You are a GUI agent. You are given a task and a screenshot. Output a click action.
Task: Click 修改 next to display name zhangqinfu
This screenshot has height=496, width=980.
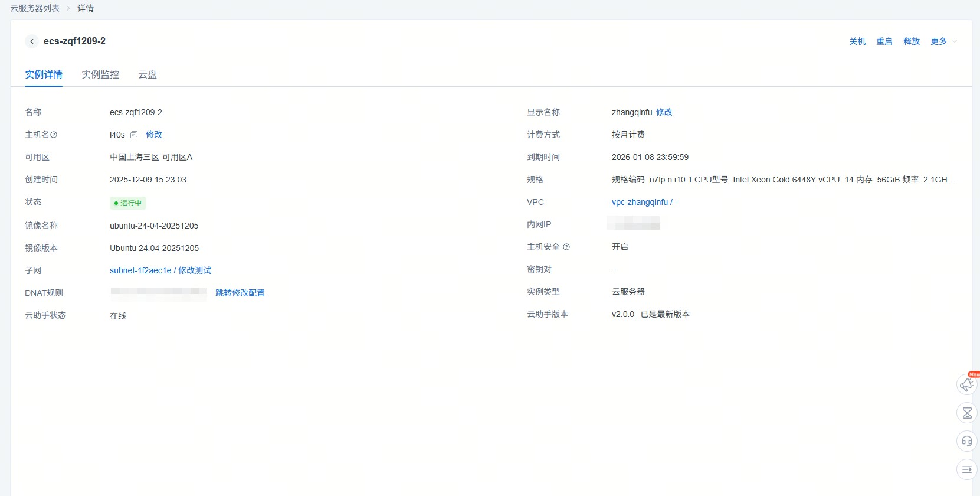click(x=664, y=112)
